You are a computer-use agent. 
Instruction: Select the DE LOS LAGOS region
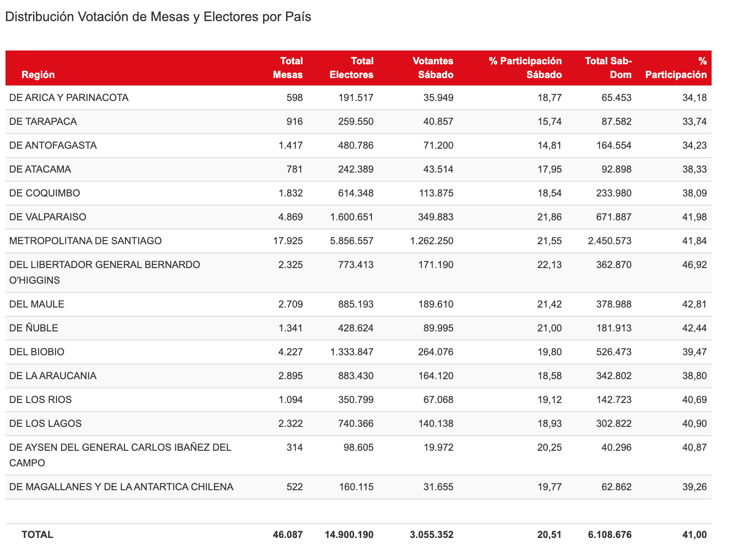(45, 424)
